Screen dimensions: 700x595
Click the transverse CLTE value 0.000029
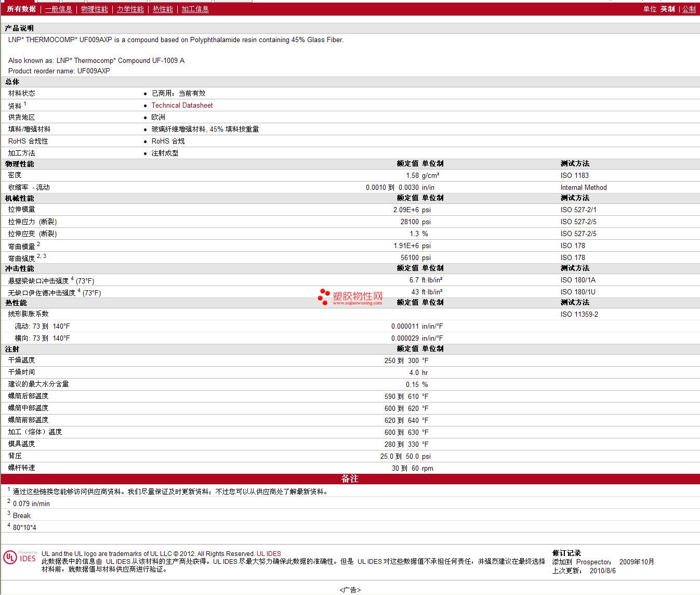click(x=405, y=338)
